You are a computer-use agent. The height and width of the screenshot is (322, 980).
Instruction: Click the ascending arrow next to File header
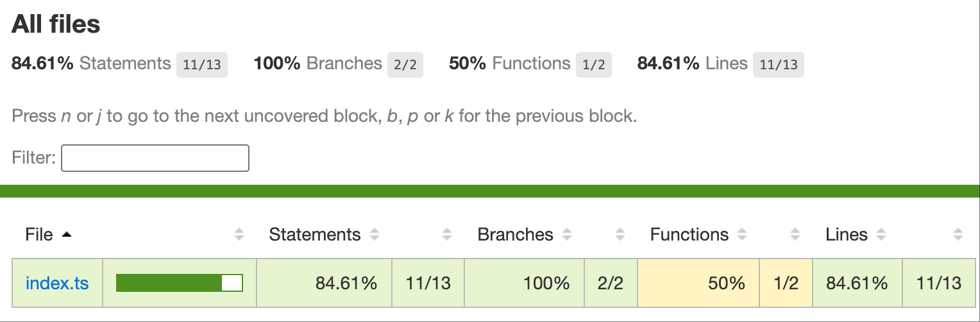67,235
